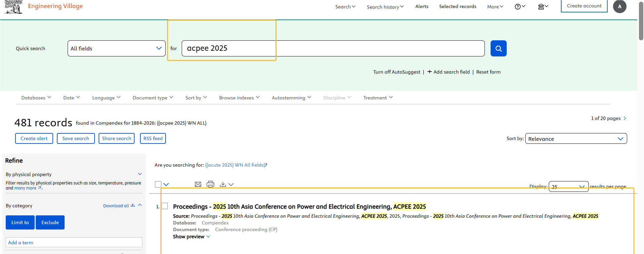The image size is (644, 254).
Task: Open the Language filter menu
Action: (106, 97)
